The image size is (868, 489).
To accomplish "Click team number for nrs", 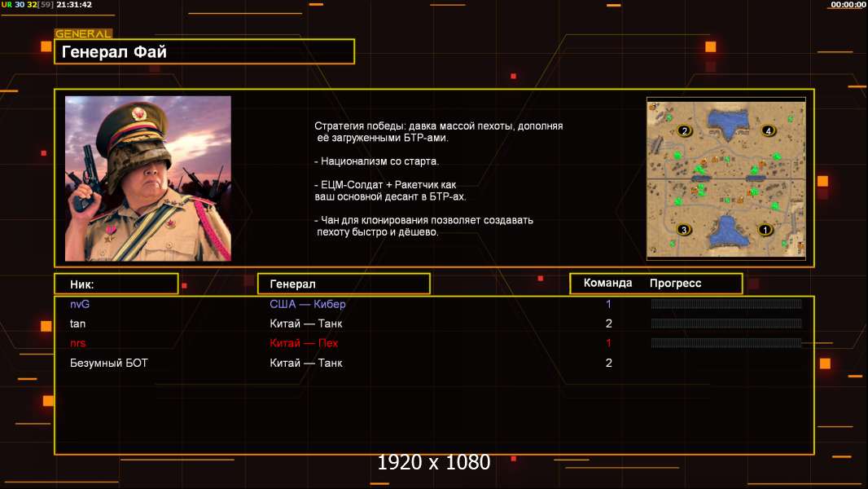I will click(608, 343).
